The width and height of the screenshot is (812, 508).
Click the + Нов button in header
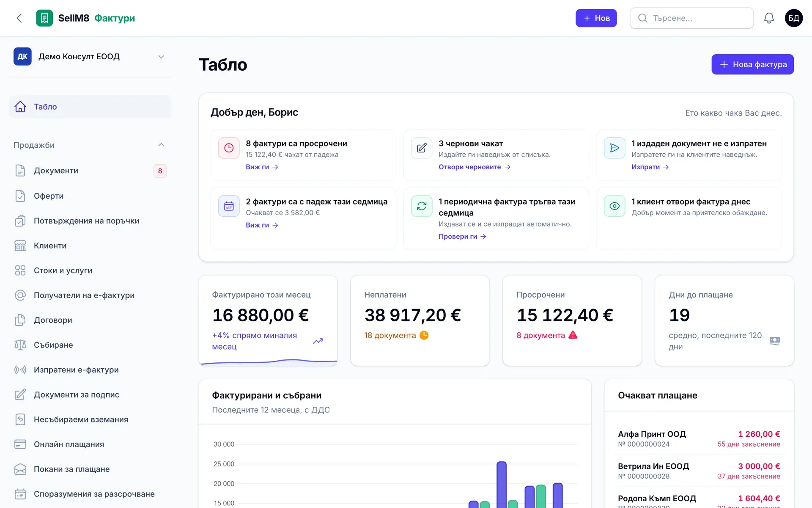[596, 18]
